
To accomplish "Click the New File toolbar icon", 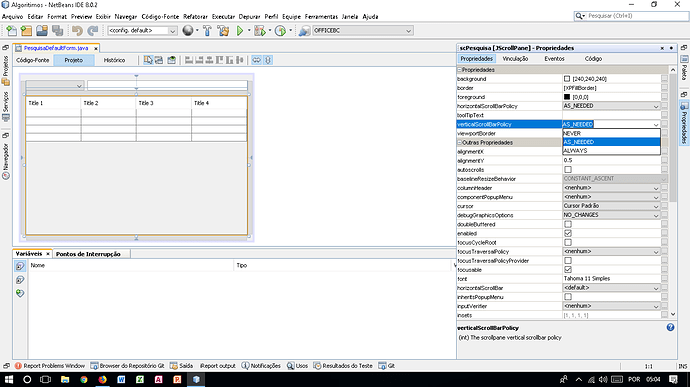I will 11,30.
